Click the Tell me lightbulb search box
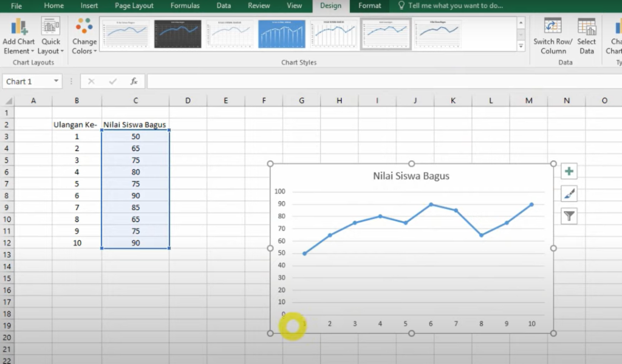622x364 pixels. pyautogui.click(x=450, y=5)
